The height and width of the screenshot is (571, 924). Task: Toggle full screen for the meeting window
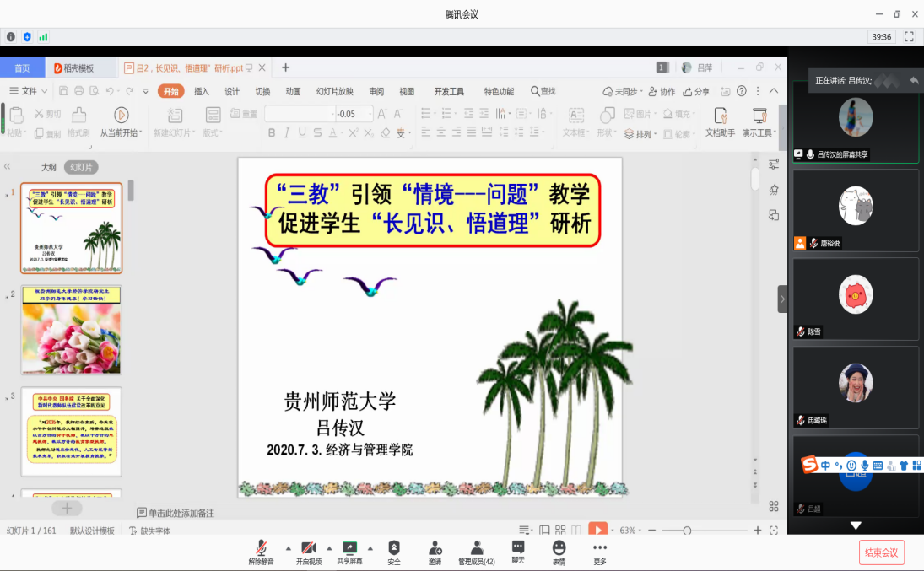coord(909,37)
